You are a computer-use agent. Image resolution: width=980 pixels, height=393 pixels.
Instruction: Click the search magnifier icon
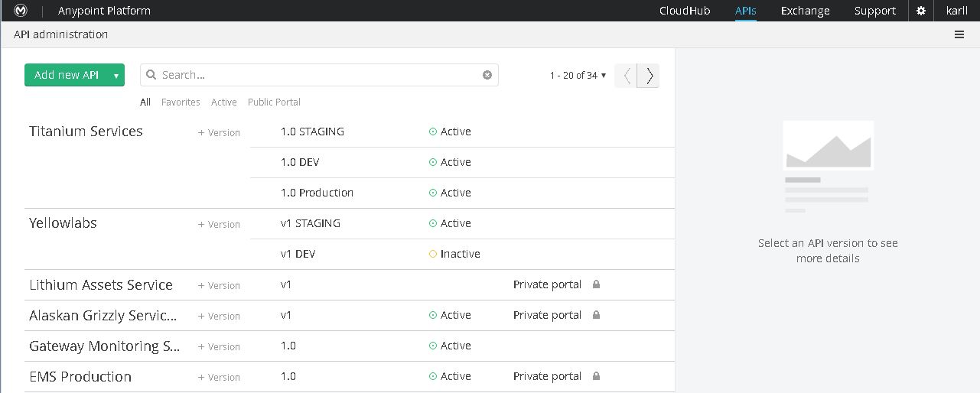(151, 75)
